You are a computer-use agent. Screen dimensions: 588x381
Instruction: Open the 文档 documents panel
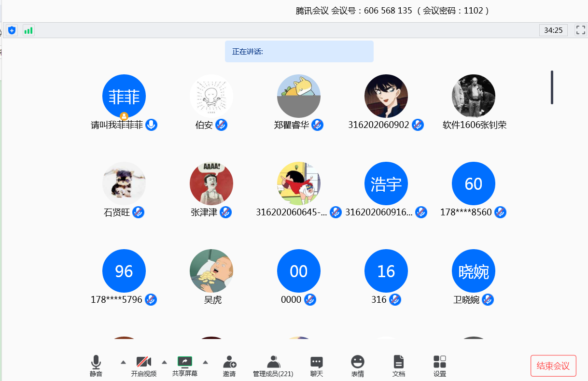click(398, 366)
